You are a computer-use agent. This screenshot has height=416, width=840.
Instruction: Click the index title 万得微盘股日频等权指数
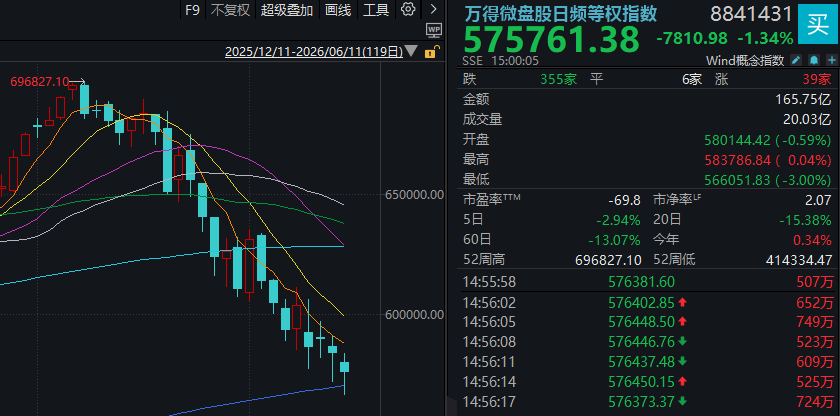coord(560,13)
